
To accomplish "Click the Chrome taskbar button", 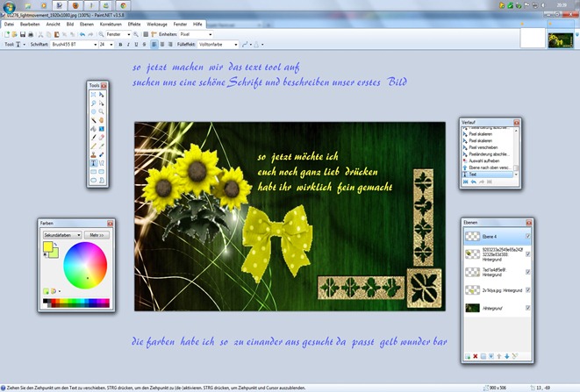I will [124, 5].
